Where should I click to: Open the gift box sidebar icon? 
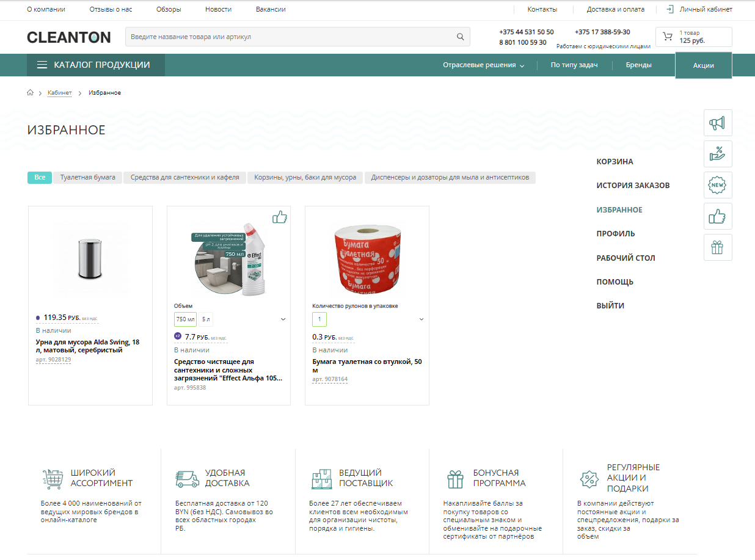pos(717,247)
